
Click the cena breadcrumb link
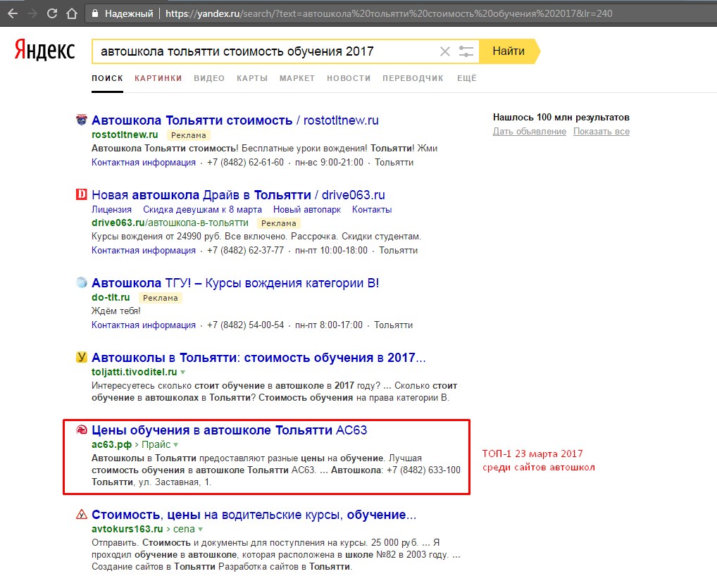pos(184,529)
